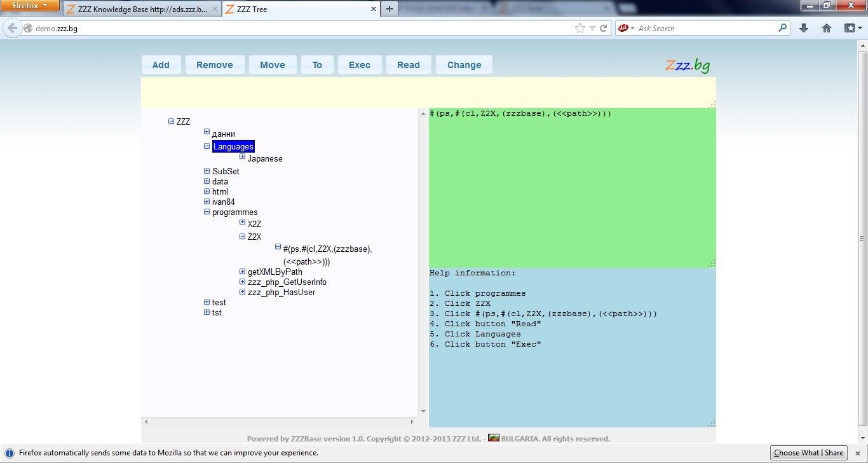This screenshot has width=868, height=463.
Task: Expand the данни tree node
Action: point(207,131)
